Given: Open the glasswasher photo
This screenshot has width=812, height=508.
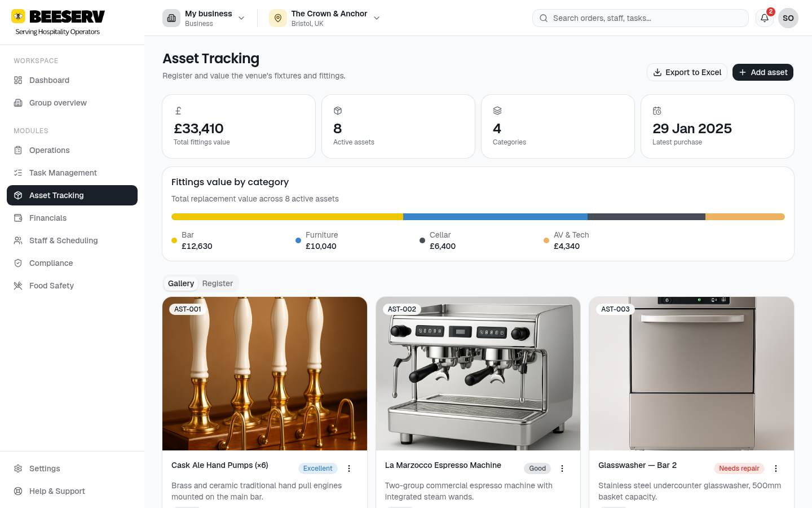Looking at the screenshot, I should (691, 374).
